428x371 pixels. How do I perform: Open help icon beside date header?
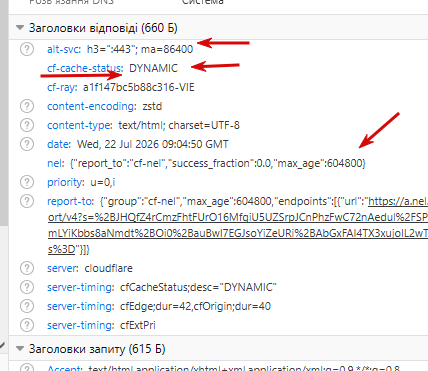click(27, 144)
